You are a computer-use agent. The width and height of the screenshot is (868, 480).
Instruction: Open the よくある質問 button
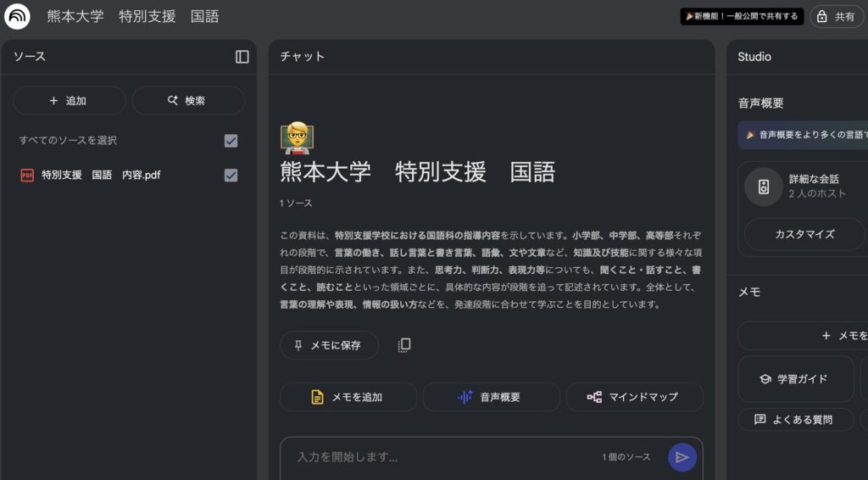[x=795, y=420]
